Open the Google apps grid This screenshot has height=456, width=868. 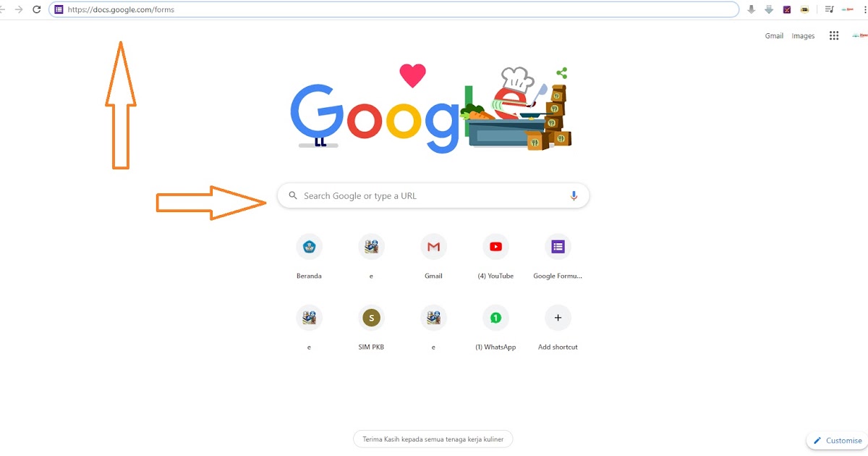(834, 35)
